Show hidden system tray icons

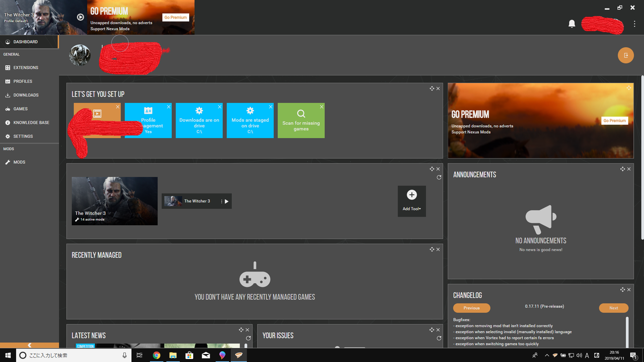click(547, 355)
